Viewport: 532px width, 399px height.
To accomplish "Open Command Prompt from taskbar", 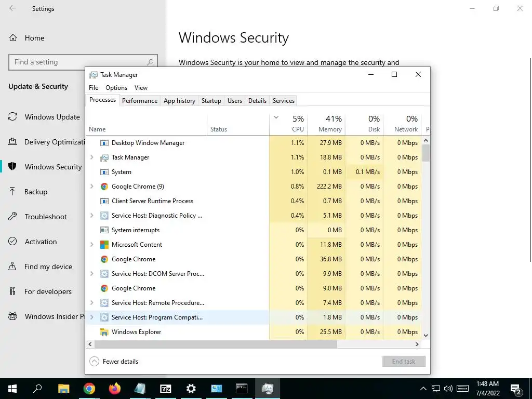I will click(242, 389).
